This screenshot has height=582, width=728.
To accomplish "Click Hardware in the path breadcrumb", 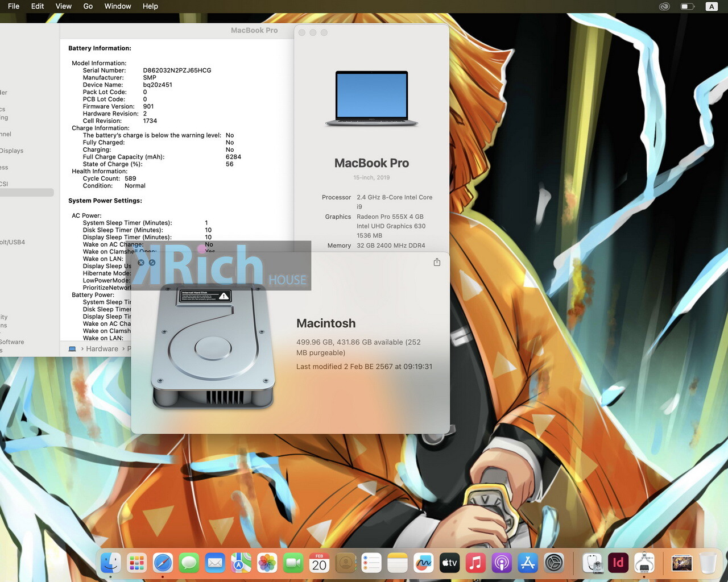I will click(102, 349).
